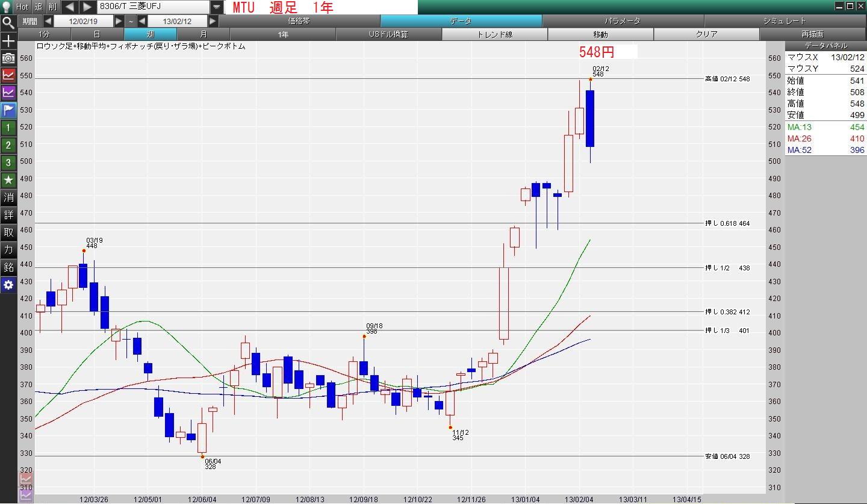The width and height of the screenshot is (867, 504).
Task: Select the blue flag icon
Action: pyautogui.click(x=8, y=110)
